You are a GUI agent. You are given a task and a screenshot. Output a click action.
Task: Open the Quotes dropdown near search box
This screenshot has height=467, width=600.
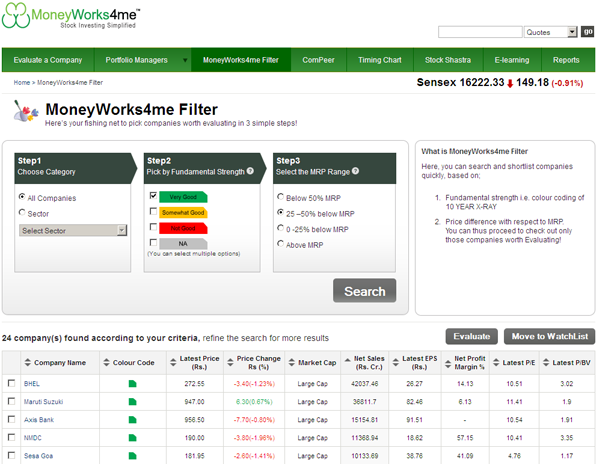(x=550, y=32)
